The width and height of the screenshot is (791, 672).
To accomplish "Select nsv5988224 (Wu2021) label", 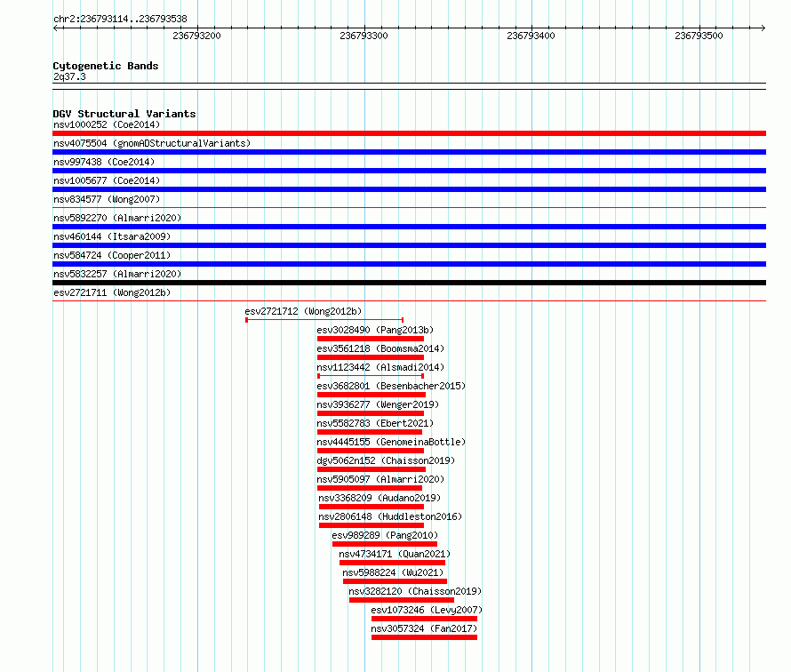I will pyautogui.click(x=393, y=572).
